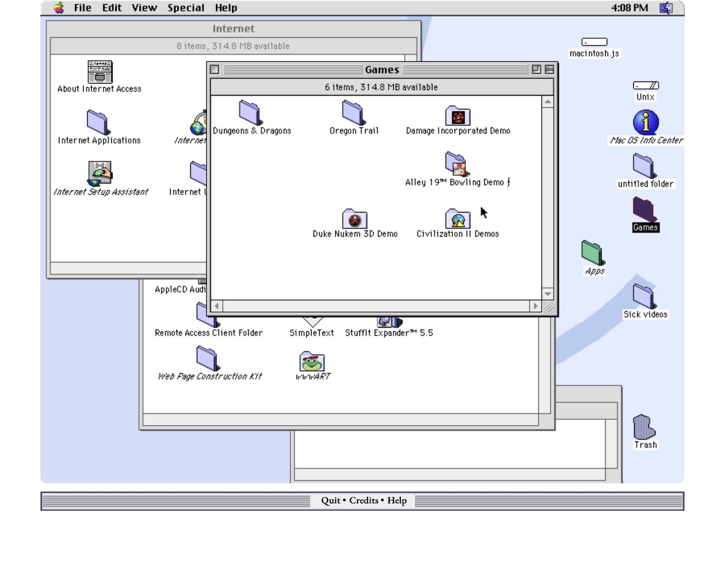Screen dimensions: 725x588
Task: Click the Games window close box
Action: [x=215, y=69]
